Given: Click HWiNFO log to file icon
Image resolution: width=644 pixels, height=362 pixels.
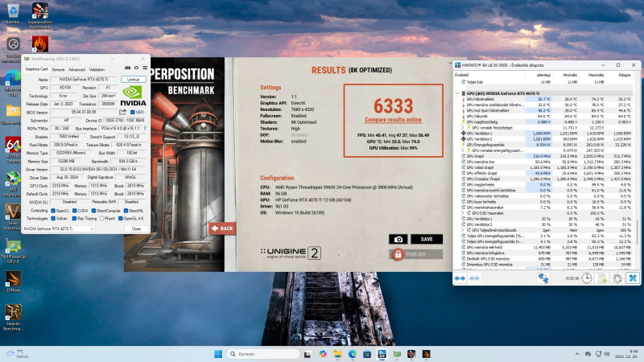Looking at the screenshot, I should pyautogui.click(x=602, y=278).
